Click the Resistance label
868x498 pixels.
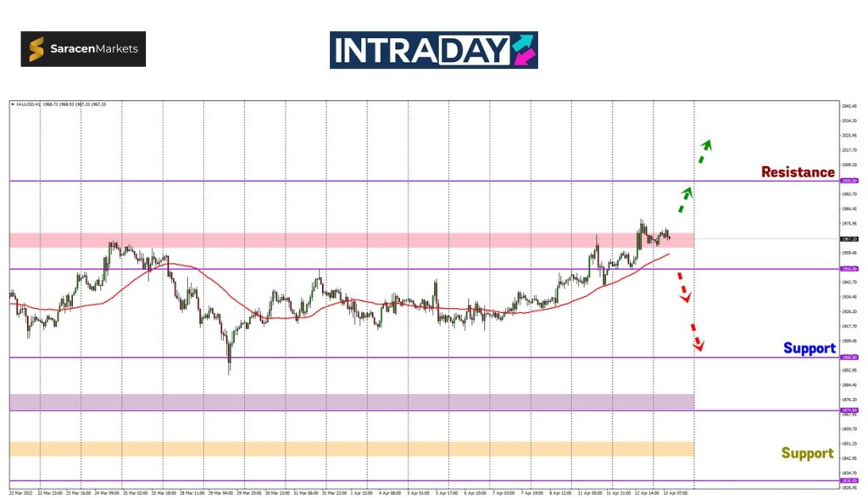pyautogui.click(x=797, y=172)
